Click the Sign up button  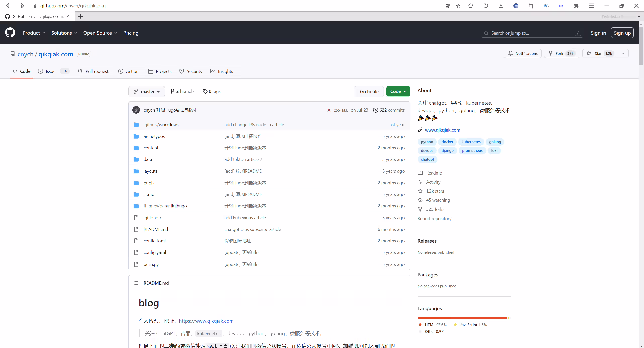pyautogui.click(x=622, y=33)
